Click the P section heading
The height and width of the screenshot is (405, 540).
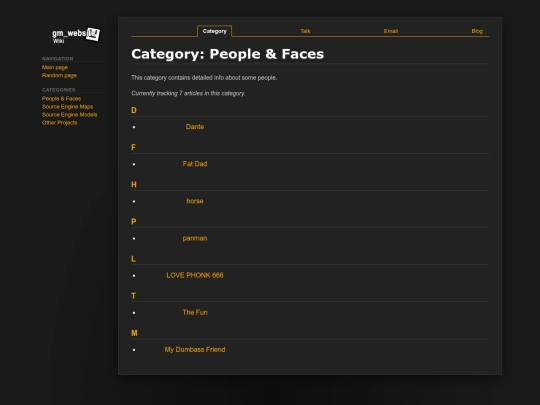[x=134, y=222]
